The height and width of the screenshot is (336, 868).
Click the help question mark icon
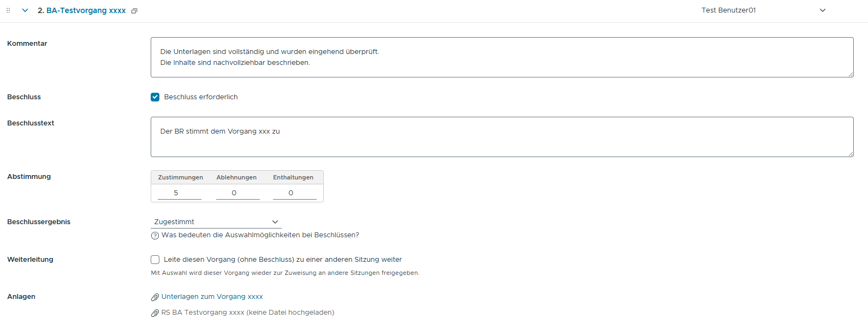[155, 236]
